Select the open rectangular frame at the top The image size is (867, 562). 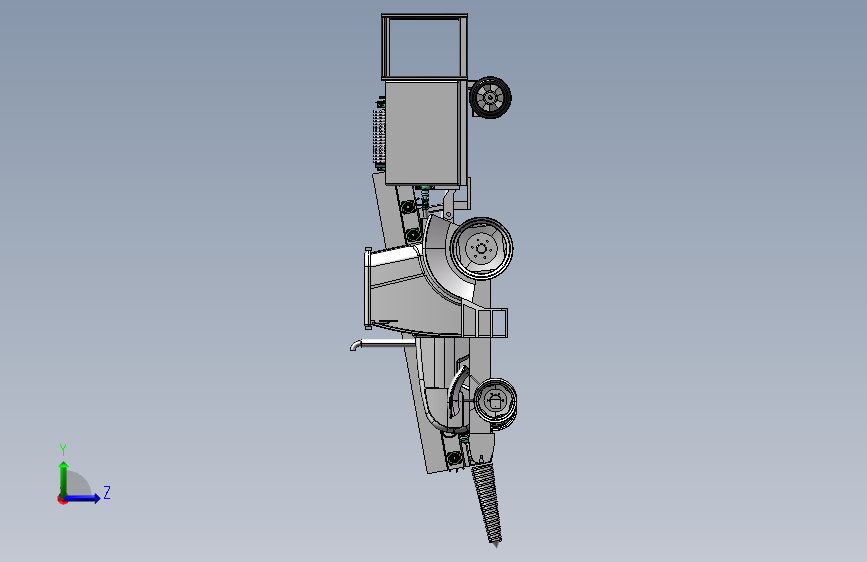(424, 46)
